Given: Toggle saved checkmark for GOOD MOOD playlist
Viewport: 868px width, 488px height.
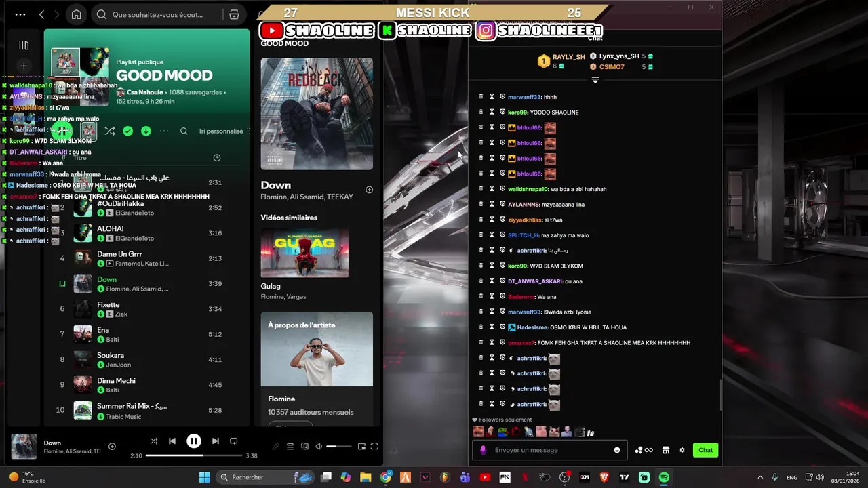Looking at the screenshot, I should [128, 131].
